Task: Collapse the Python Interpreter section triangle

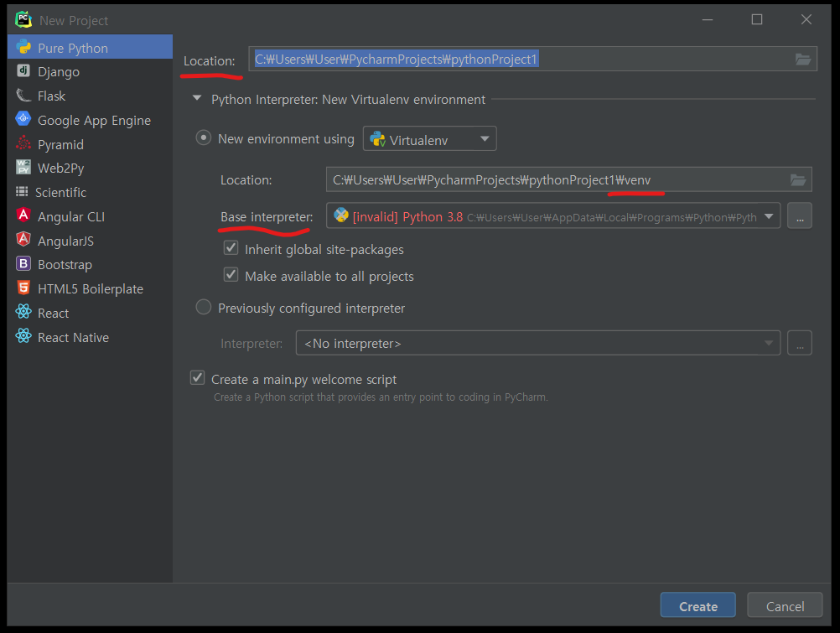Action: [197, 98]
